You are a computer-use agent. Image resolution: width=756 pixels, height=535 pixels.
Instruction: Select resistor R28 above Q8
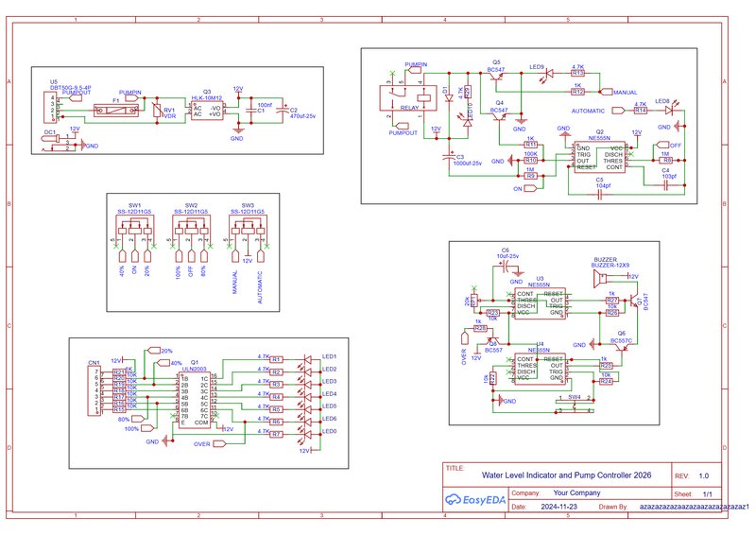pos(480,328)
